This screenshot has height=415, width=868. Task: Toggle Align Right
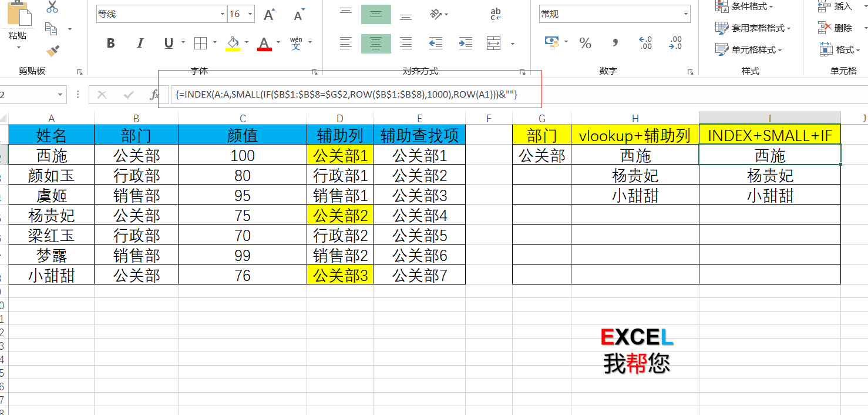(405, 43)
